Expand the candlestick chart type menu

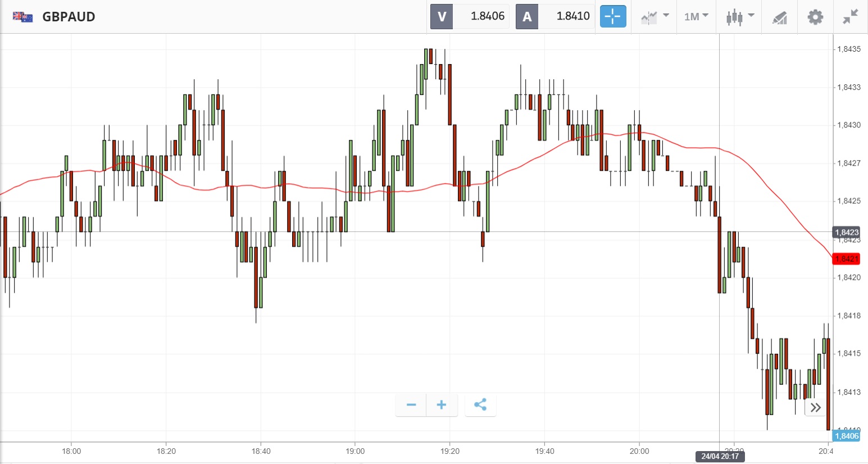tap(739, 16)
